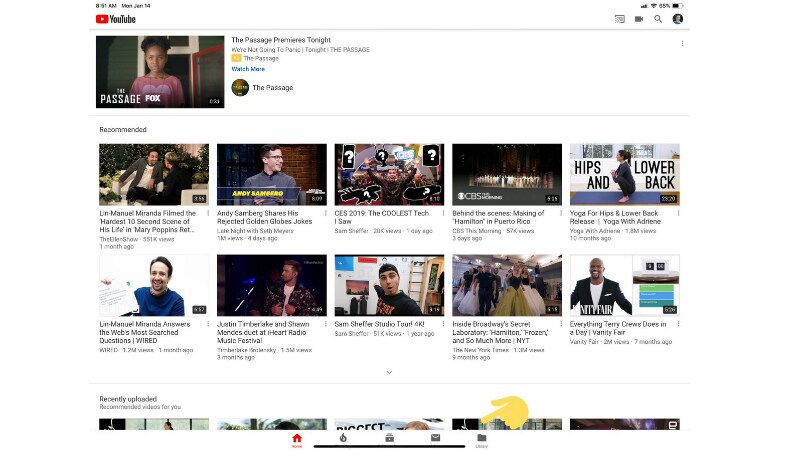Play Sam Sheffer Studio Tour thumbnail

pyautogui.click(x=389, y=285)
